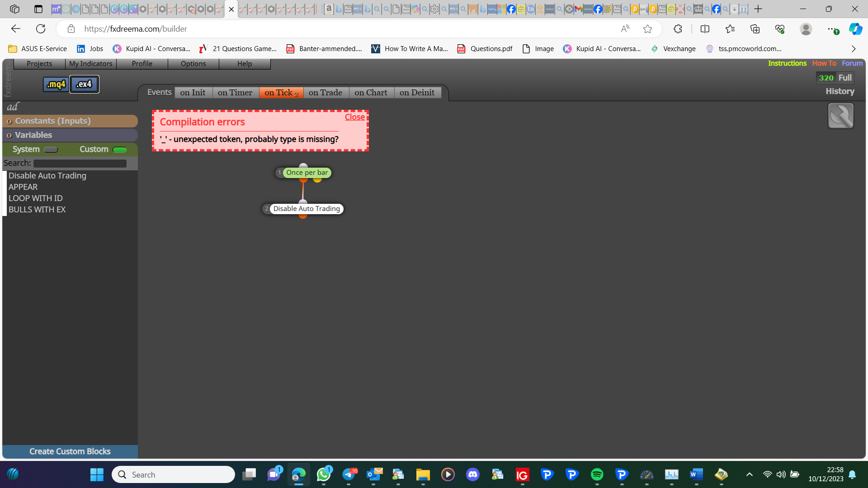Open Discord from the taskbar
868x488 pixels.
[472, 474]
